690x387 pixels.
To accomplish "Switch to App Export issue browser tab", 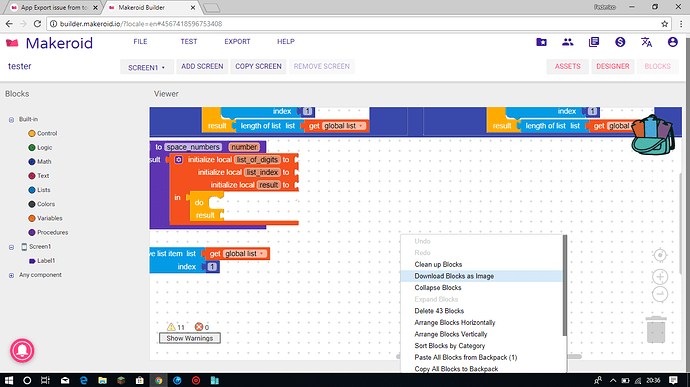I will click(x=54, y=7).
